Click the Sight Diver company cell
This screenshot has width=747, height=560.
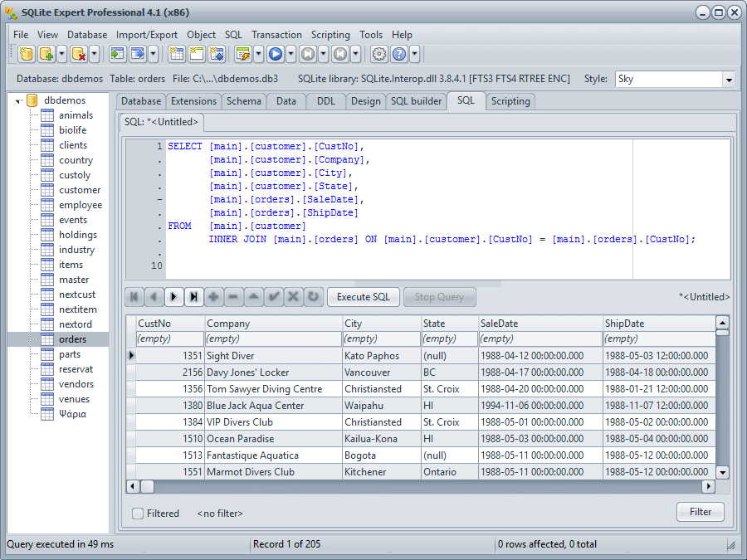tap(273, 356)
